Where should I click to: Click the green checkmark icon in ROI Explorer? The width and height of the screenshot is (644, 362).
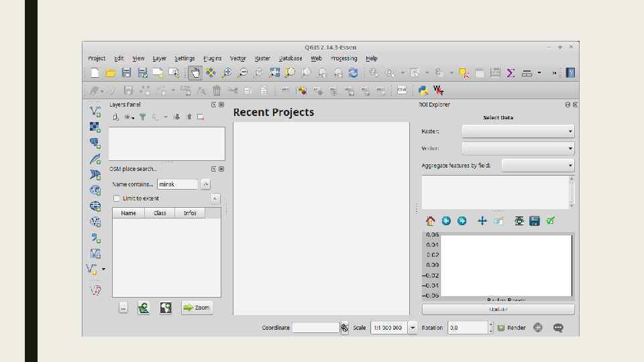point(550,221)
